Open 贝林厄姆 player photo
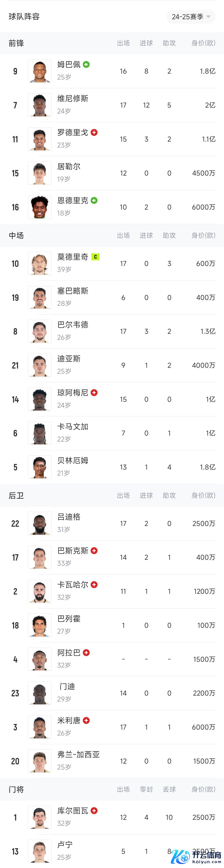The height and width of the screenshot is (868, 224). (40, 467)
